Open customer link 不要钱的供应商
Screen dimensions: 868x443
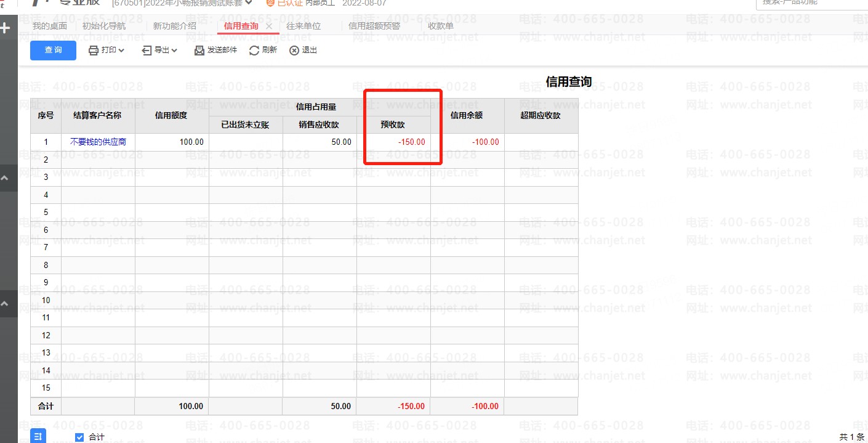pyautogui.click(x=98, y=142)
